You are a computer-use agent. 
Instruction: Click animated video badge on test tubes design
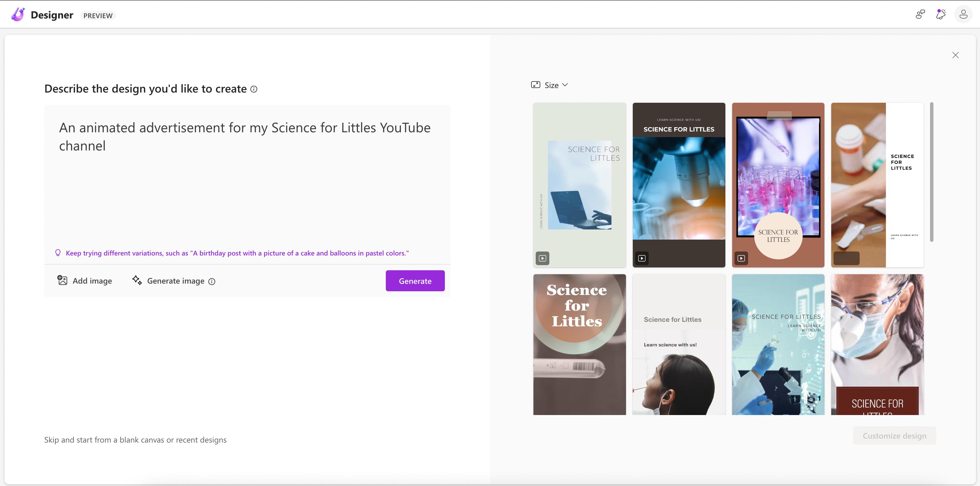(741, 258)
